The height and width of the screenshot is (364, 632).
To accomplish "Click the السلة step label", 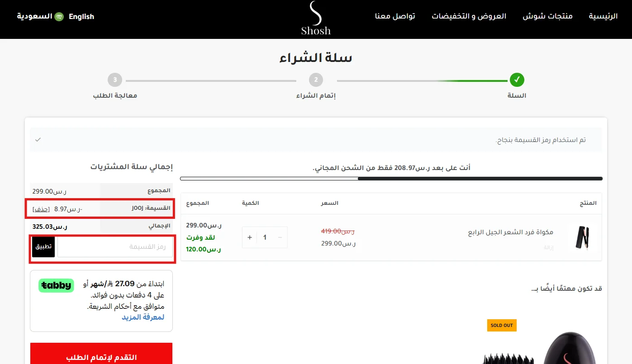I will [x=517, y=96].
